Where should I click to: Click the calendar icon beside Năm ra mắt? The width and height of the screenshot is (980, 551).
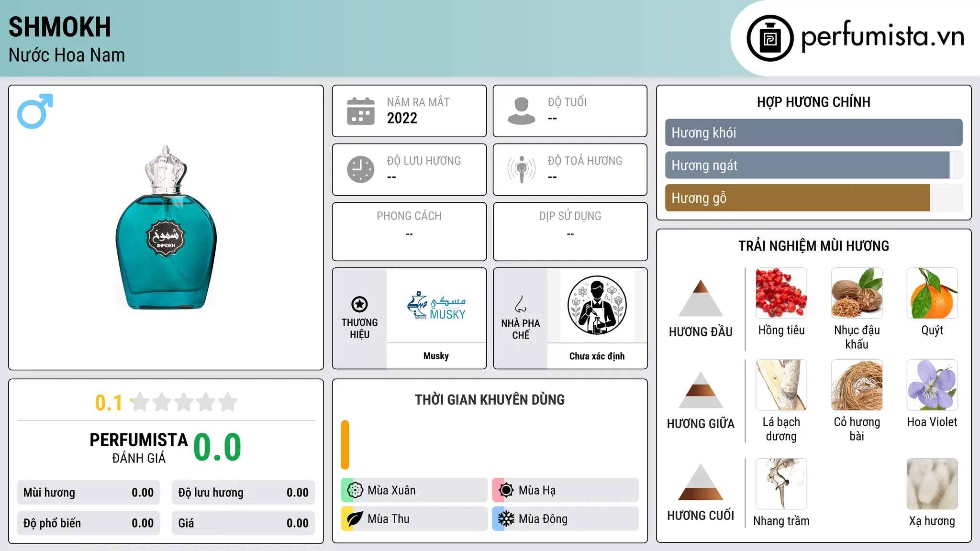point(361,111)
